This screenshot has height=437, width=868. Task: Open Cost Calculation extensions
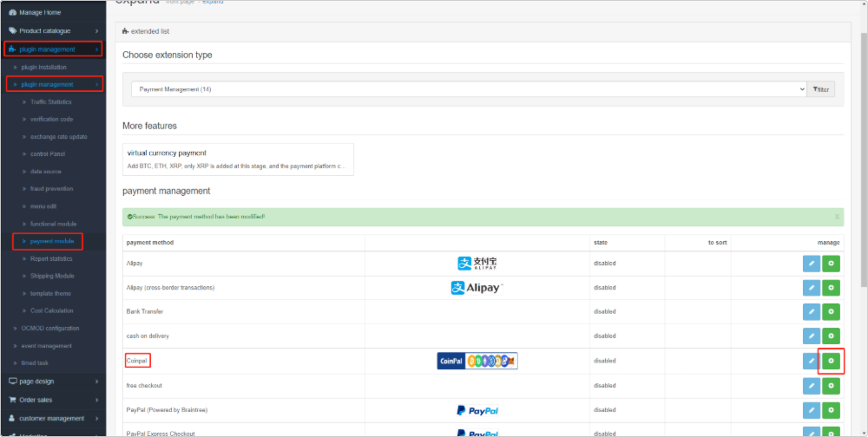[52, 310]
